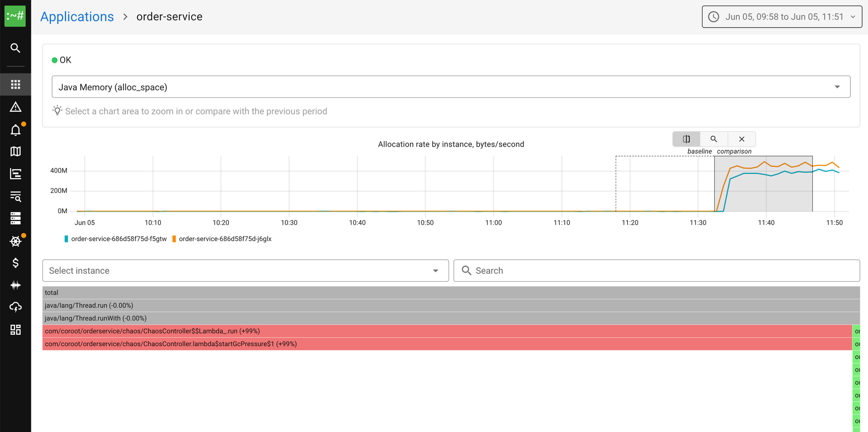Click the green OK status dot
The image size is (868, 432).
[x=55, y=60]
